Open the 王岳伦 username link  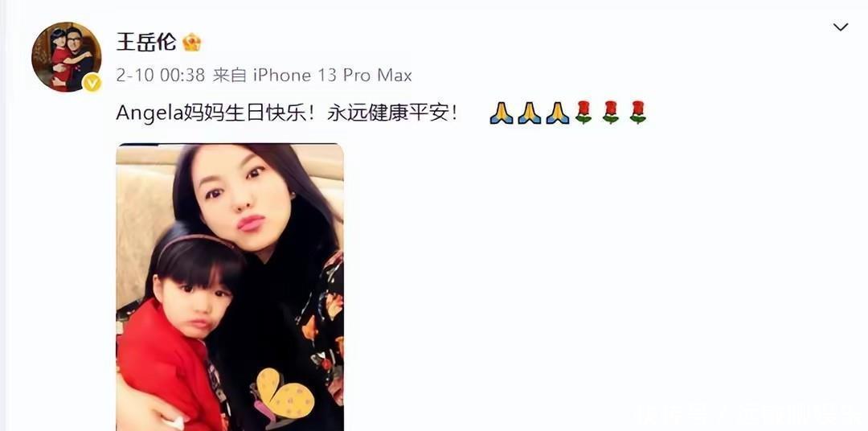point(146,42)
